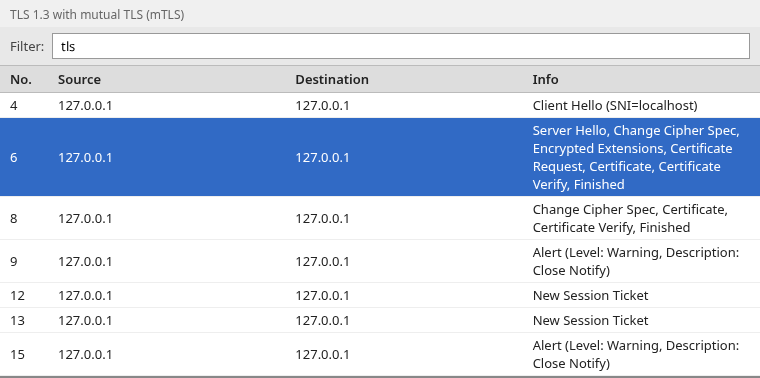
Task: Click packet number 6 cell
Action: 14,158
